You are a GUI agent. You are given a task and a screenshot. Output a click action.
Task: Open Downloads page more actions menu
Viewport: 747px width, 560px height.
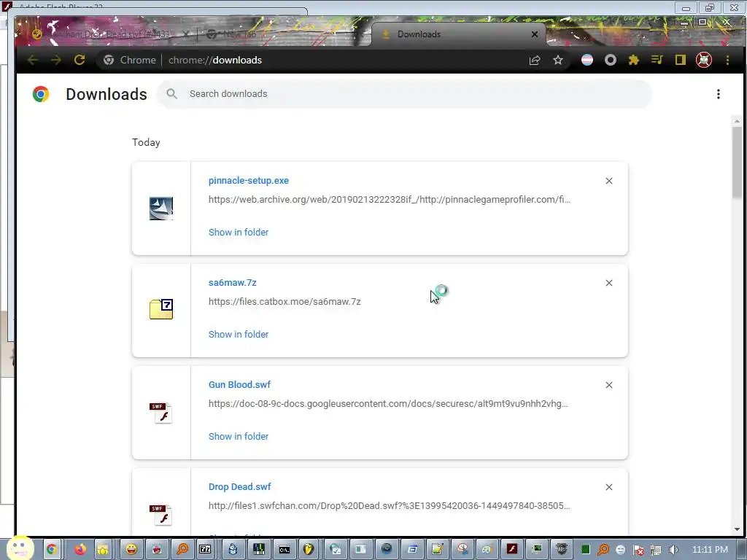click(719, 94)
